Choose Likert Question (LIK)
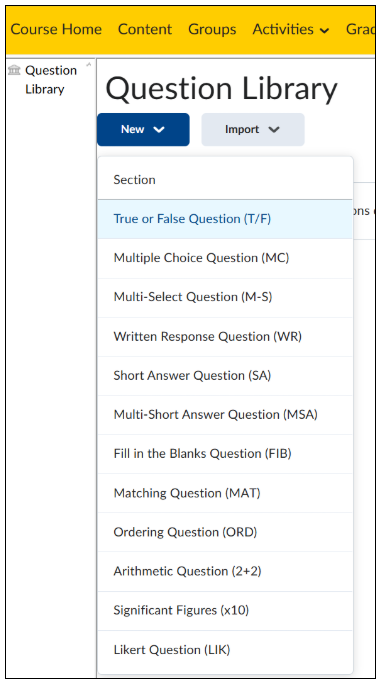Screen dimensions: 381x686 click(x=225, y=650)
